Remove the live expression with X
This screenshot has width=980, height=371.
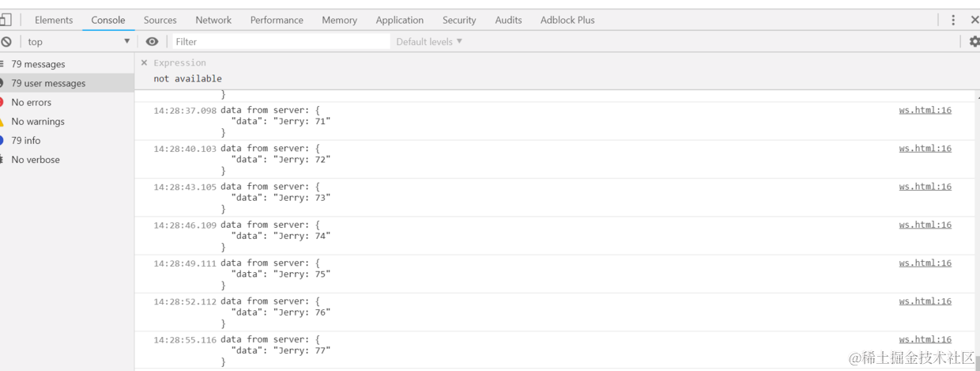[x=144, y=62]
